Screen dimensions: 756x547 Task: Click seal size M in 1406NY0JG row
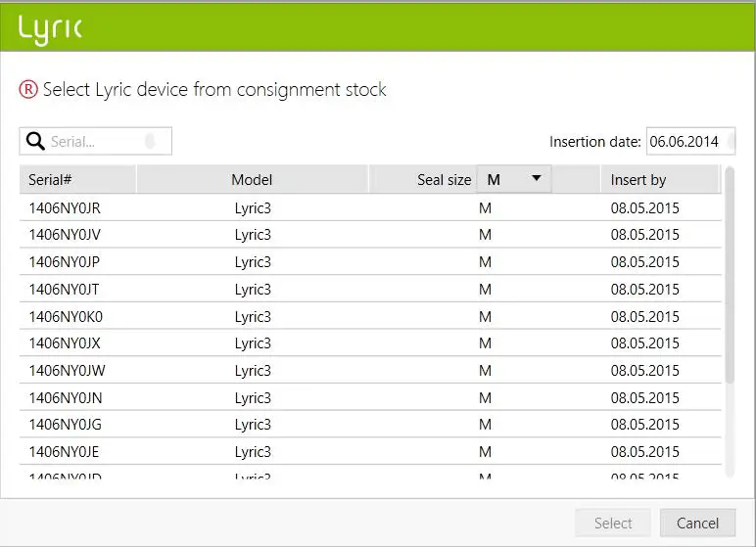[x=485, y=425]
